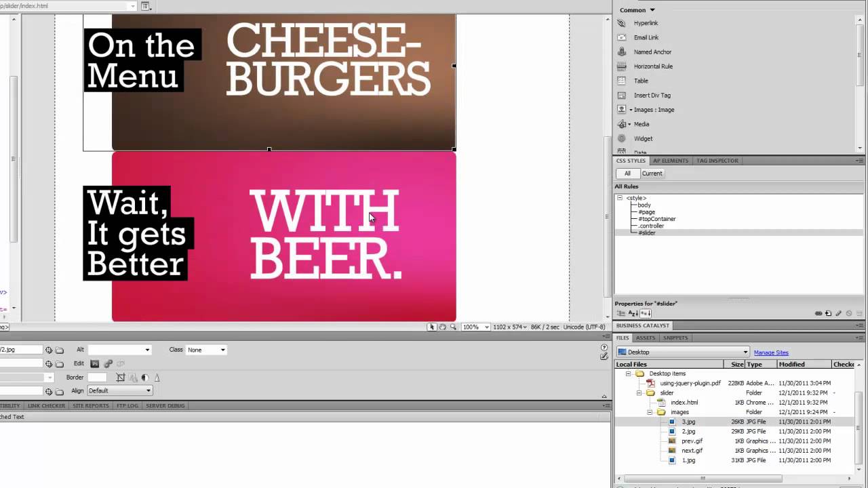
Task: Insert a Widget from the Common panel
Action: pyautogui.click(x=635, y=138)
